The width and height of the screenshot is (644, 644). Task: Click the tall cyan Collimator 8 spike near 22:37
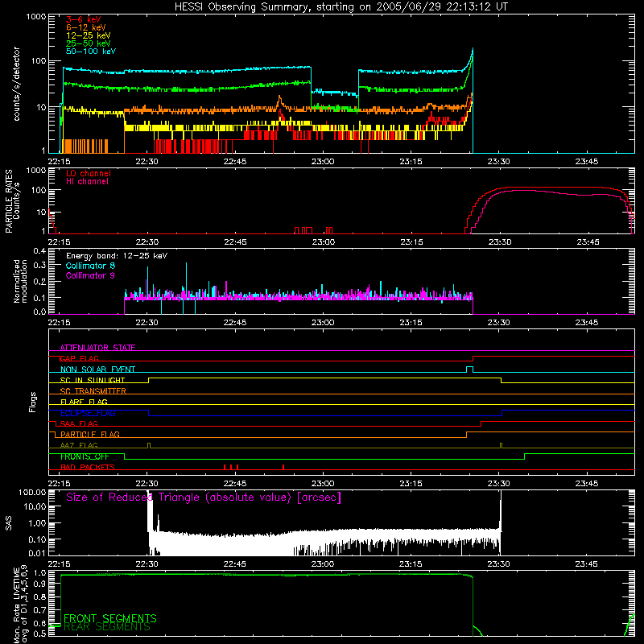[186, 279]
